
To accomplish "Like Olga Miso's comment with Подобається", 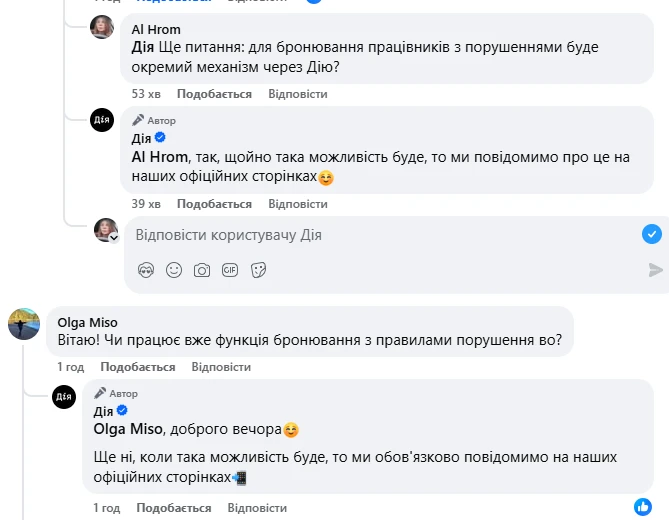I will [138, 367].
